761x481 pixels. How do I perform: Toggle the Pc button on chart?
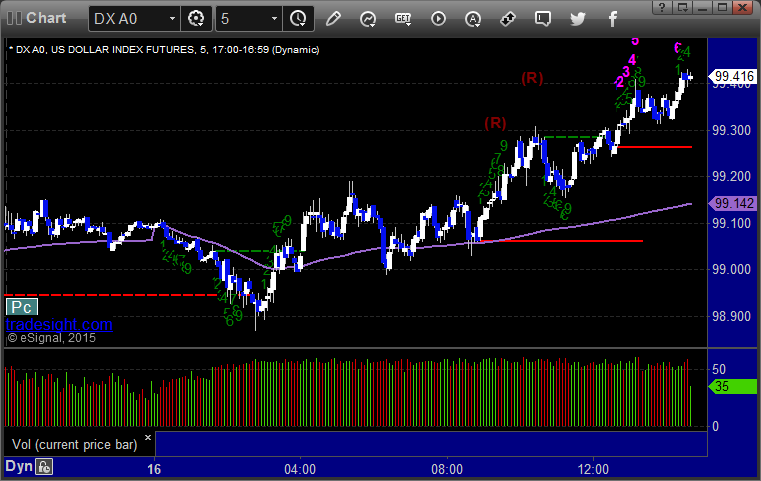pos(21,307)
